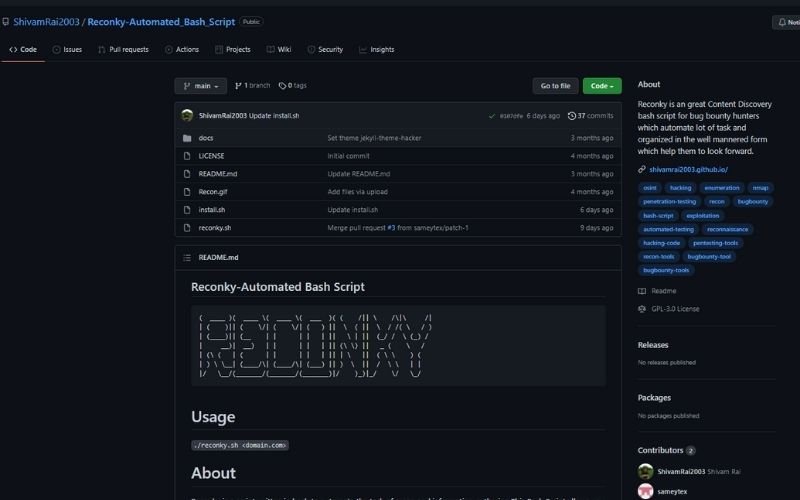800x500 pixels.
Task: Select the recon topic tag
Action: pyautogui.click(x=716, y=202)
